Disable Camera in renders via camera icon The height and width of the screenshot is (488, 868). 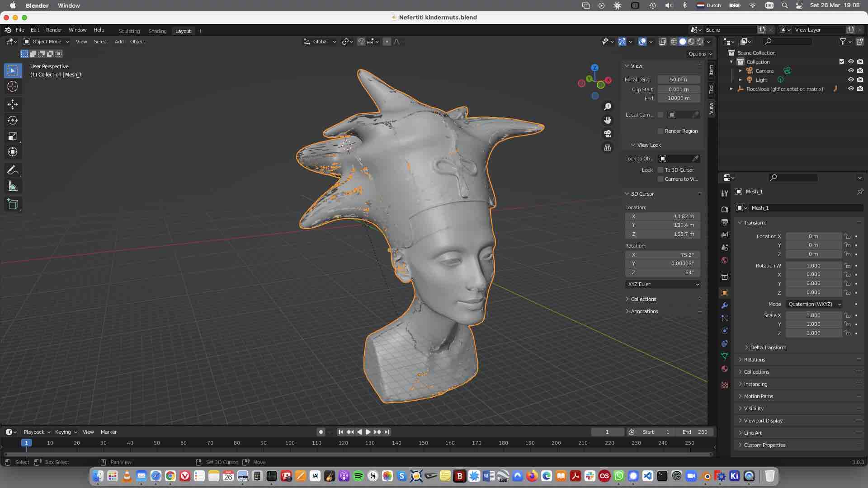pos(860,71)
